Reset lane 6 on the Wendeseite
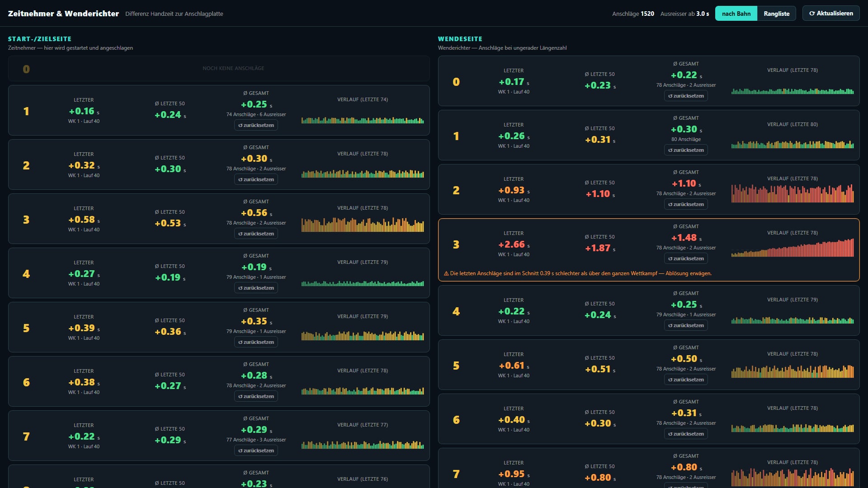Screen dimensions: 868x488 pos(686,434)
